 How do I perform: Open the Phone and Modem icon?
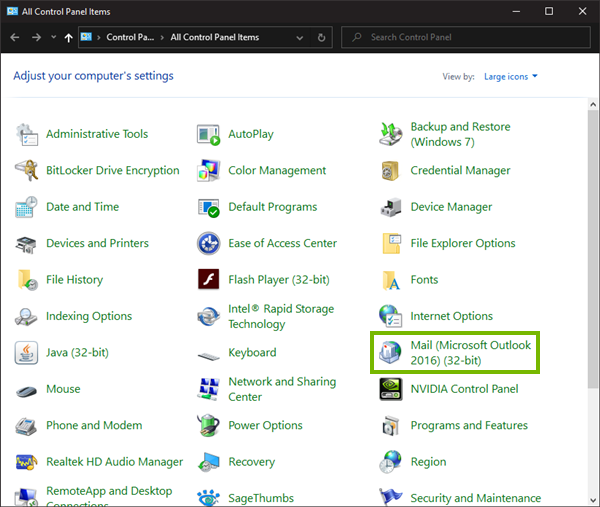[x=26, y=426]
